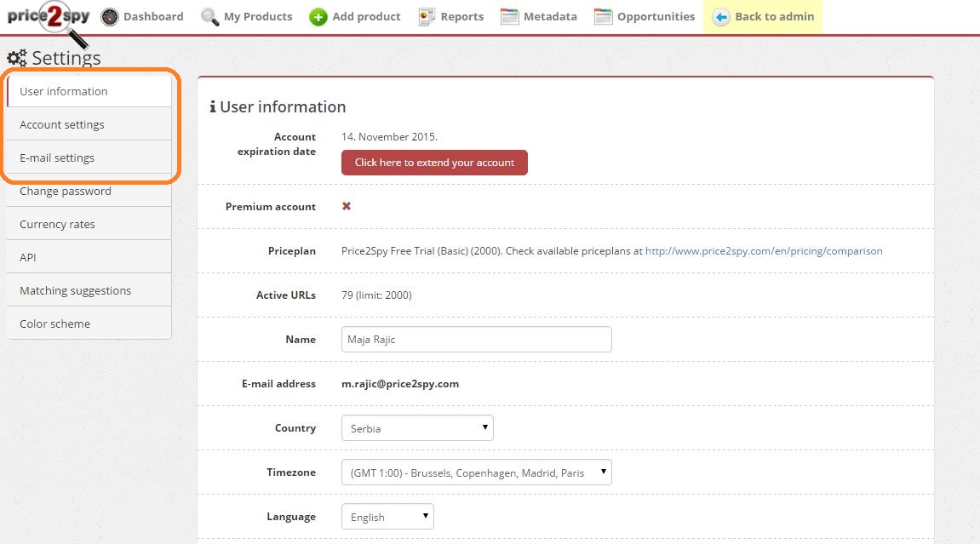
Task: Click the expiration date '14. November 2015.'
Action: click(x=389, y=137)
